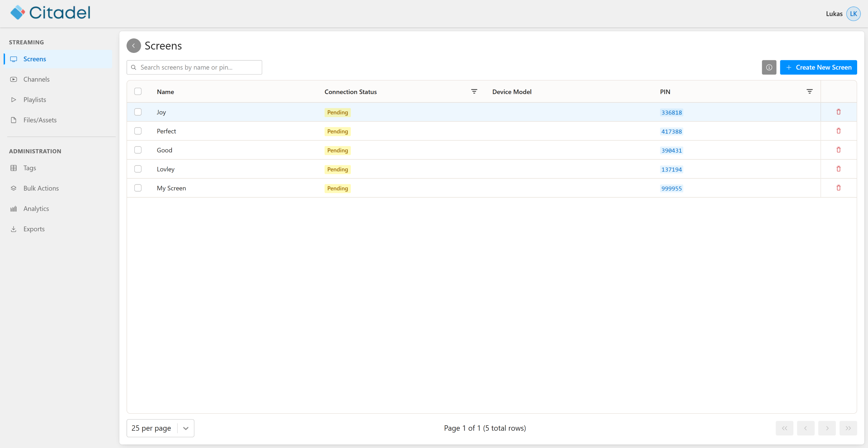Viewport: 868px width, 448px height.
Task: Click the Citadel logo
Action: pos(50,13)
